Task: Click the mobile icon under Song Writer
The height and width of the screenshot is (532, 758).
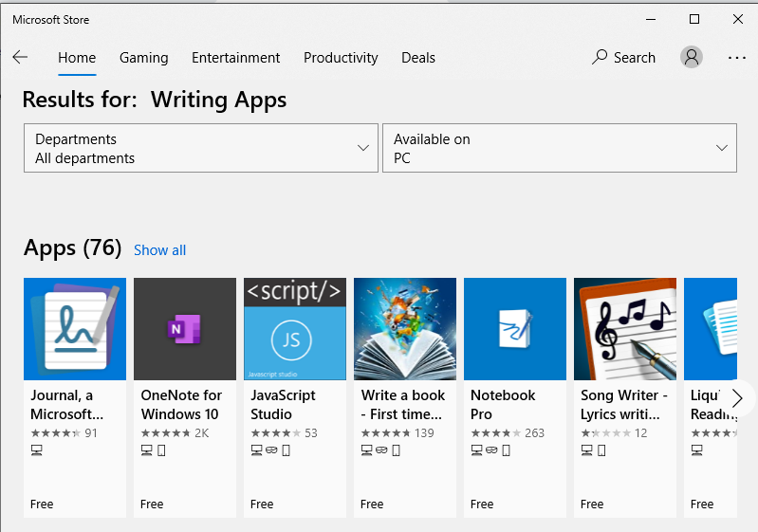Action: pos(601,450)
